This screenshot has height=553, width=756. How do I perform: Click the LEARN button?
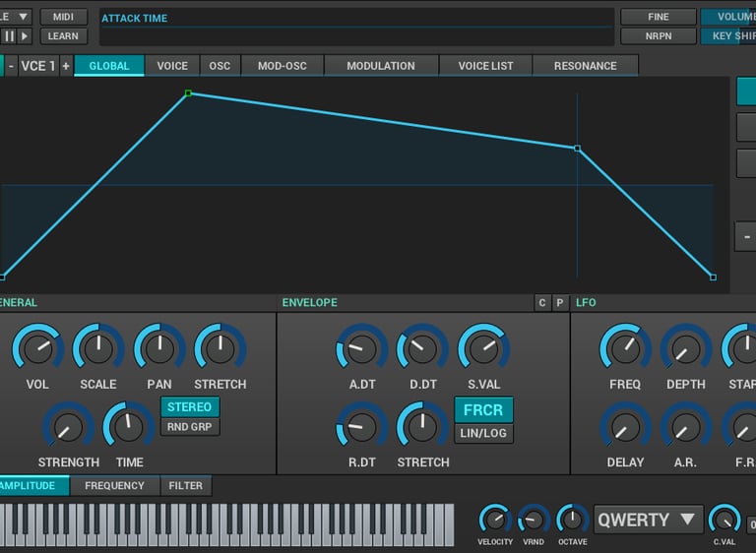coord(64,36)
